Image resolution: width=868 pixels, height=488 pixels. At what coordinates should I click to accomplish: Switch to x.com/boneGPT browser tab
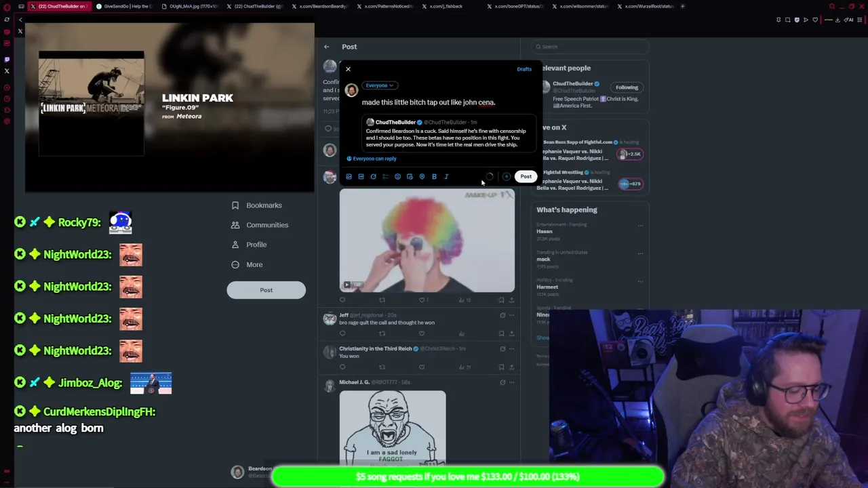[518, 6]
